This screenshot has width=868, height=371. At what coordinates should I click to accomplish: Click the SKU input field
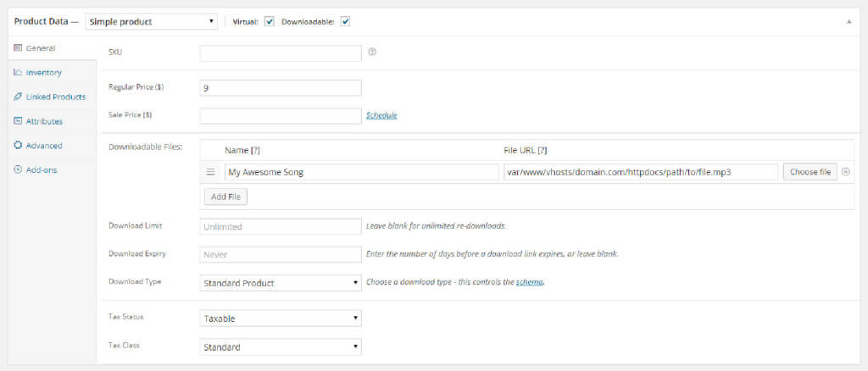[x=280, y=53]
